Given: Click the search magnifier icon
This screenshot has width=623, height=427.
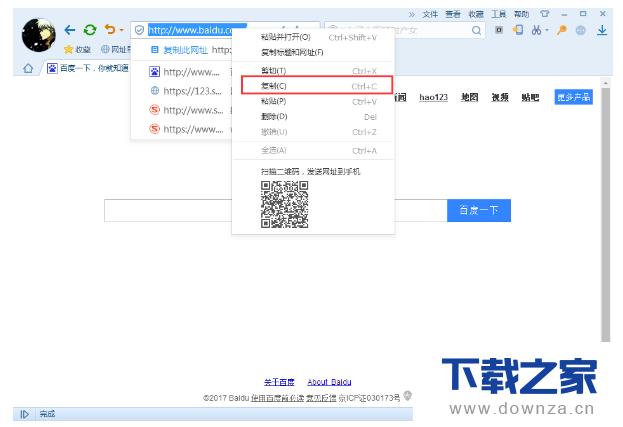Looking at the screenshot, I should click(477, 31).
